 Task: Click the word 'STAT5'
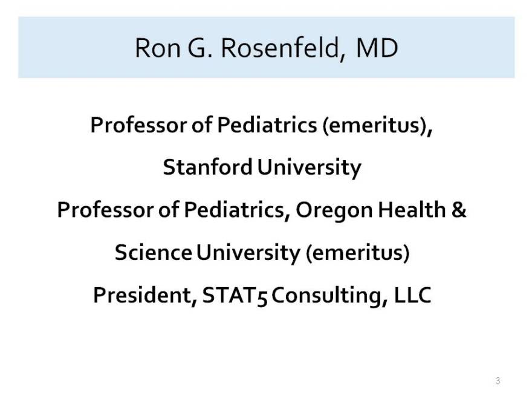[x=235, y=295]
